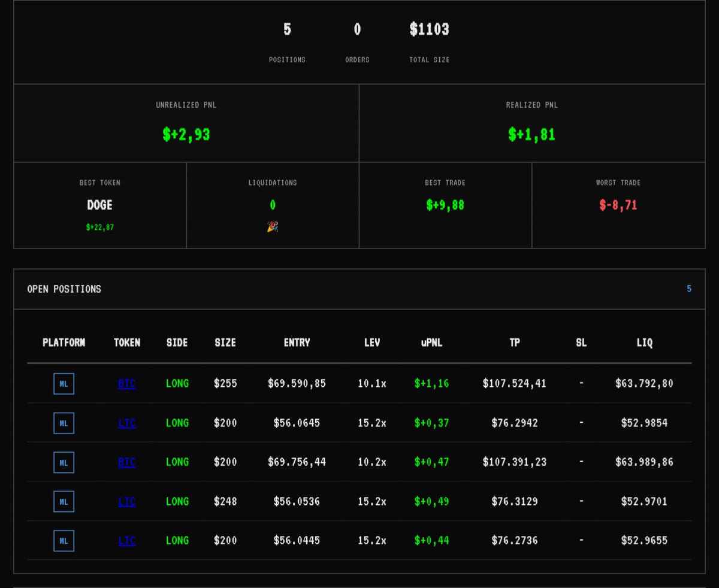
Task: Click the $255 position size
Action: 225,384
